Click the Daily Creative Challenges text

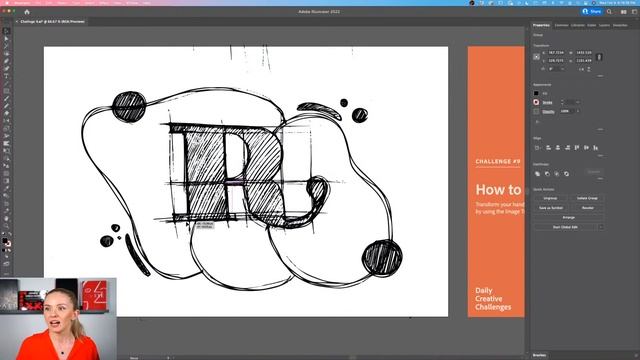point(493,299)
